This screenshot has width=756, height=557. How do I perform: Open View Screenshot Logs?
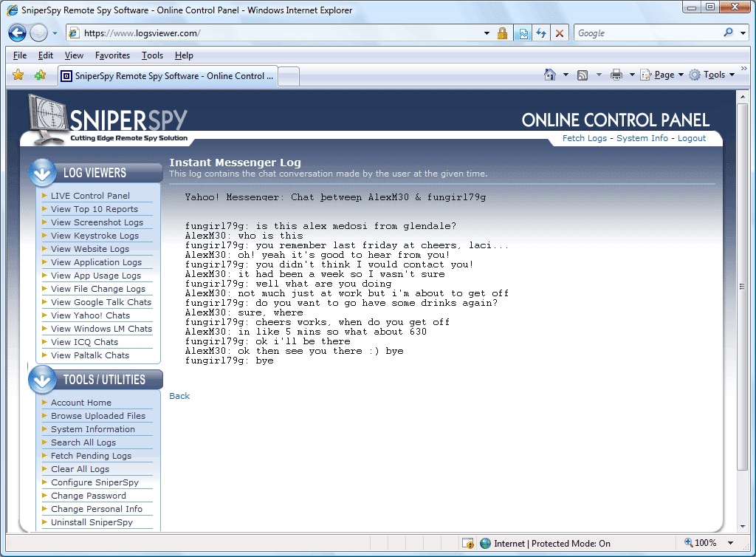[x=97, y=222]
